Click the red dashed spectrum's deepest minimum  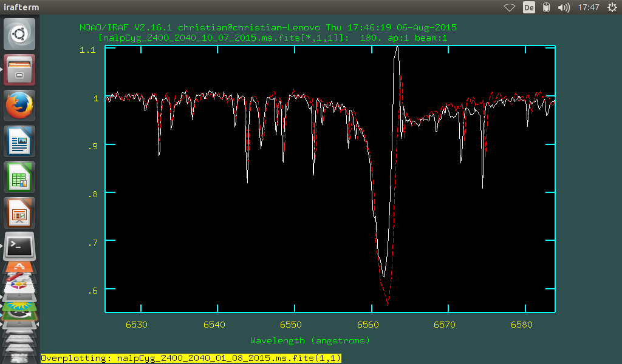pos(388,303)
